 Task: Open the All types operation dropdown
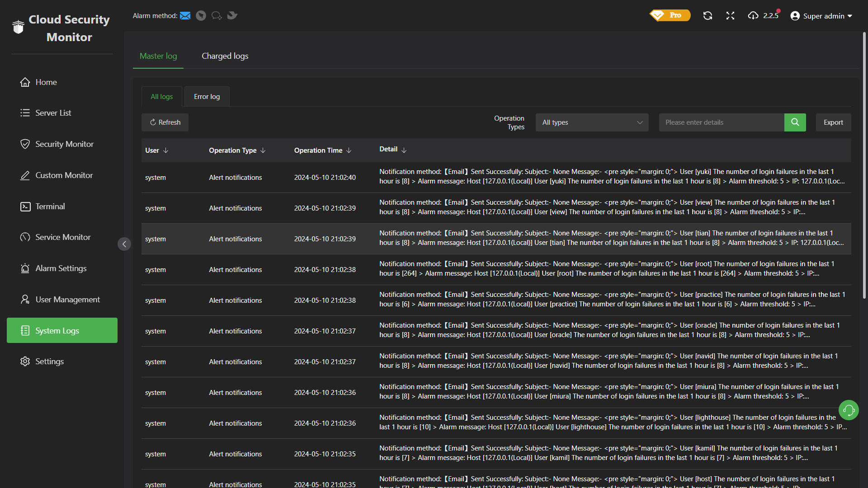click(x=592, y=122)
